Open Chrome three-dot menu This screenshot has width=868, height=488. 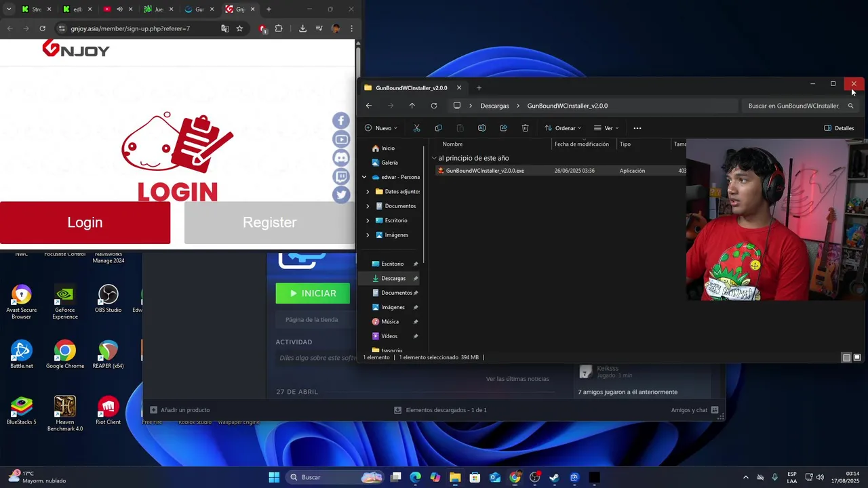[351, 28]
